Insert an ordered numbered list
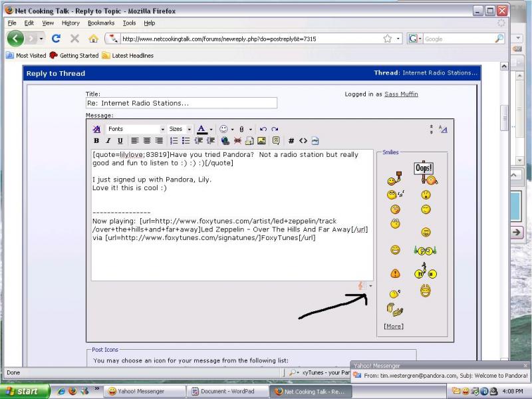Image resolution: width=532 pixels, height=399 pixels. tap(174, 141)
